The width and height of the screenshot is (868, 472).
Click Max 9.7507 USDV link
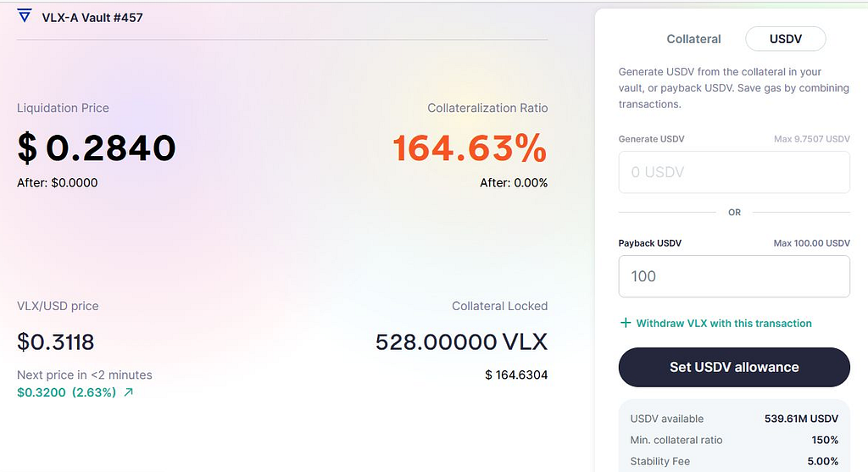pyautogui.click(x=811, y=139)
